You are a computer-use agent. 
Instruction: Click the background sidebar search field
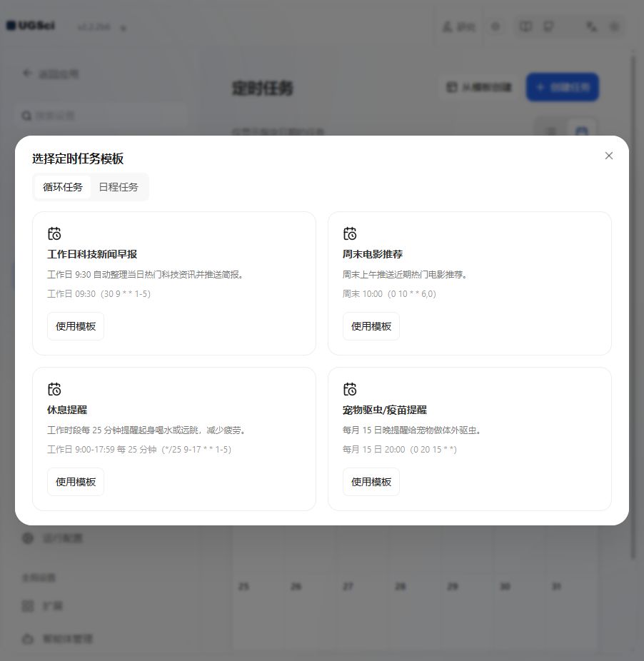pos(101,116)
